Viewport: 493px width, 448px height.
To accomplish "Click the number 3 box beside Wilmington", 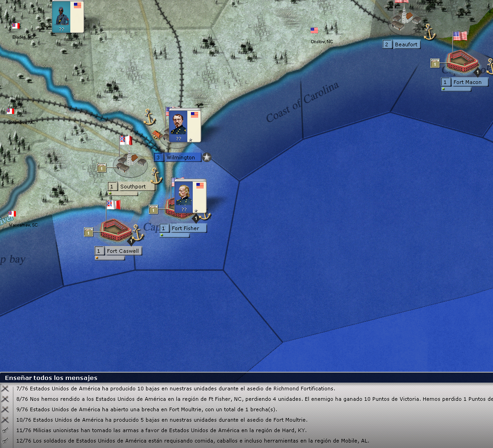I will click(x=158, y=158).
